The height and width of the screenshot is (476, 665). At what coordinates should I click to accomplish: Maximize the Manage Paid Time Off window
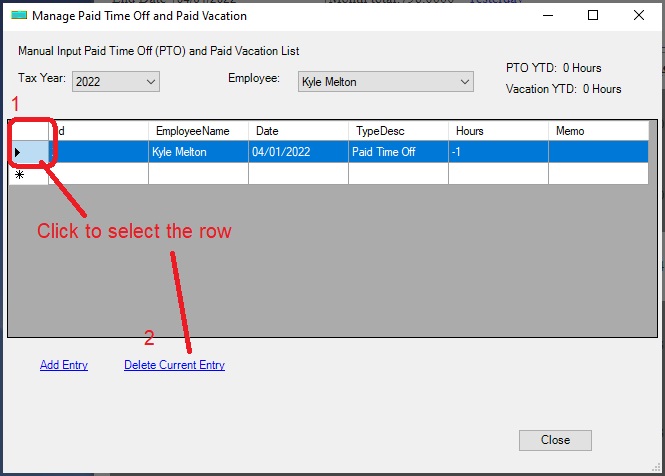593,16
